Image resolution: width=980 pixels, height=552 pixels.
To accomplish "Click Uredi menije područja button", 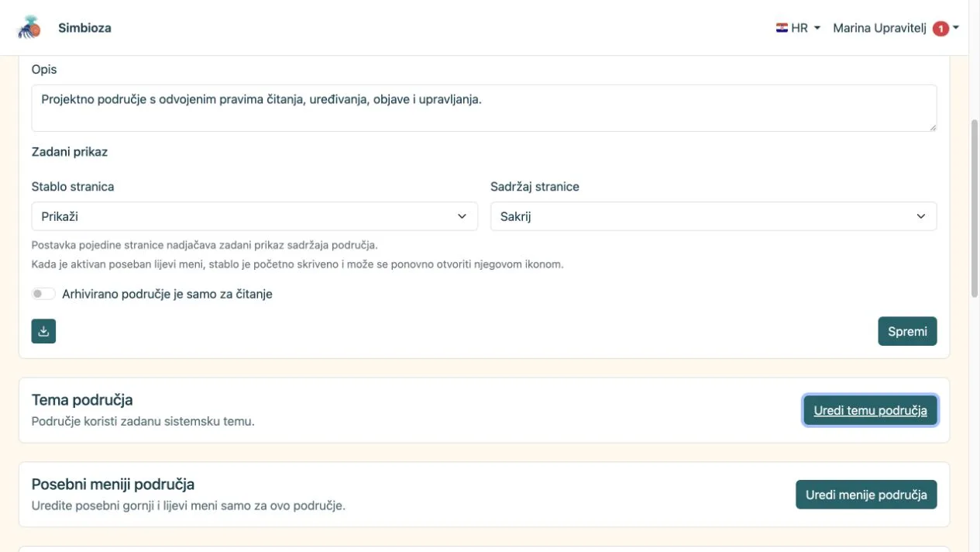I will tap(866, 495).
